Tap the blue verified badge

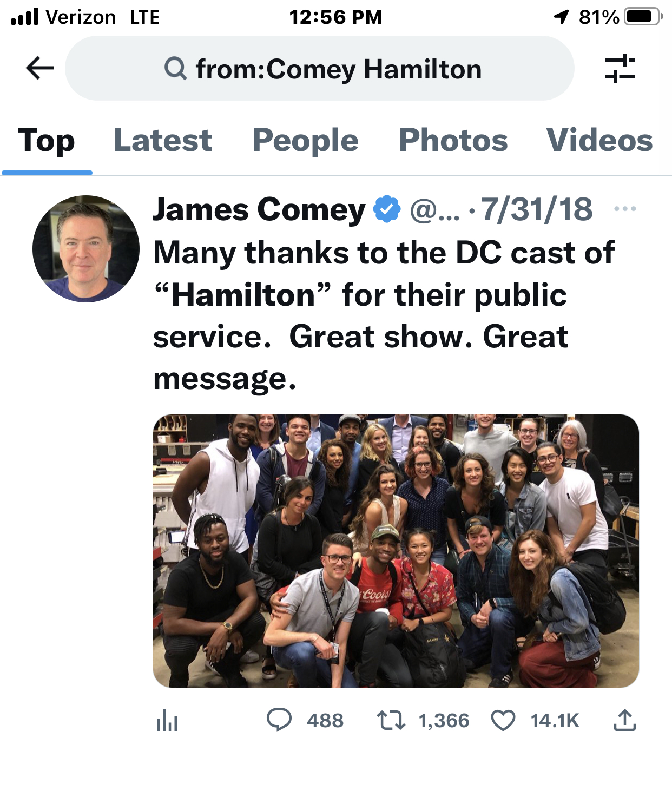click(387, 210)
